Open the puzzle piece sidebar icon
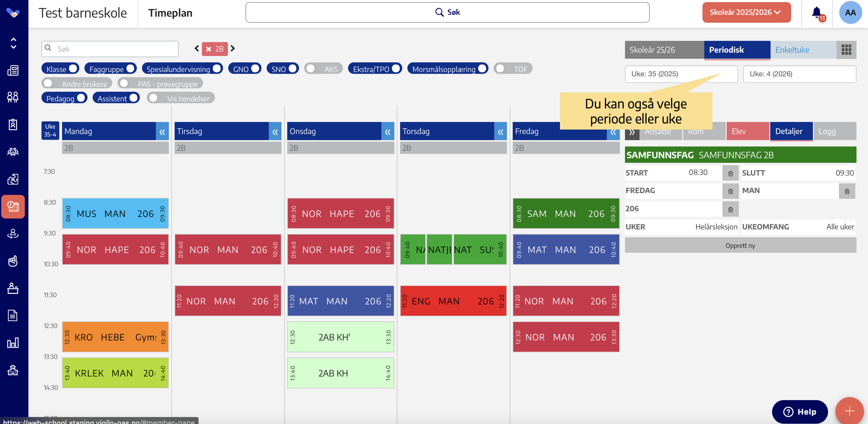 coord(13,179)
